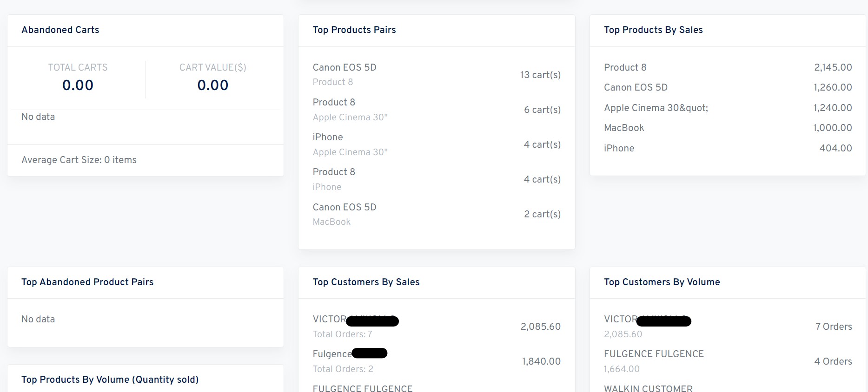
Task: Select the iPhone and Apple Cinema pair
Action: click(328, 137)
